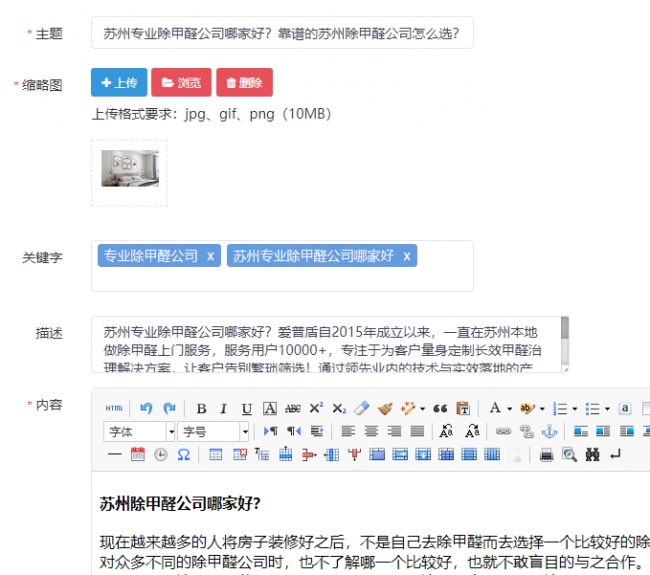Activate the format painter brush
The width and height of the screenshot is (650, 575).
click(x=385, y=409)
